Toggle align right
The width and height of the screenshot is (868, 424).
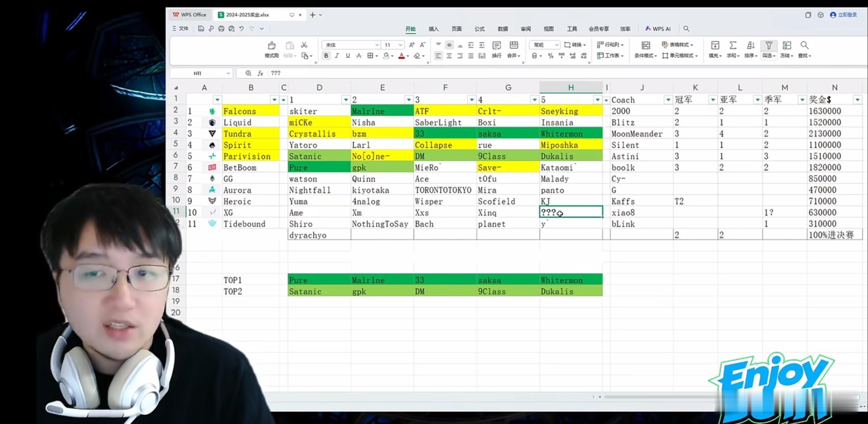pyautogui.click(x=460, y=56)
